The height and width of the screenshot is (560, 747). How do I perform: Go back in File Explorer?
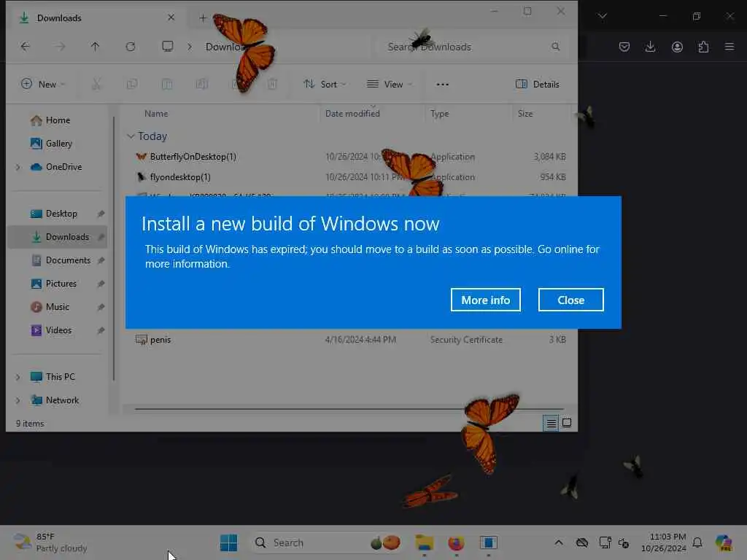click(x=26, y=47)
